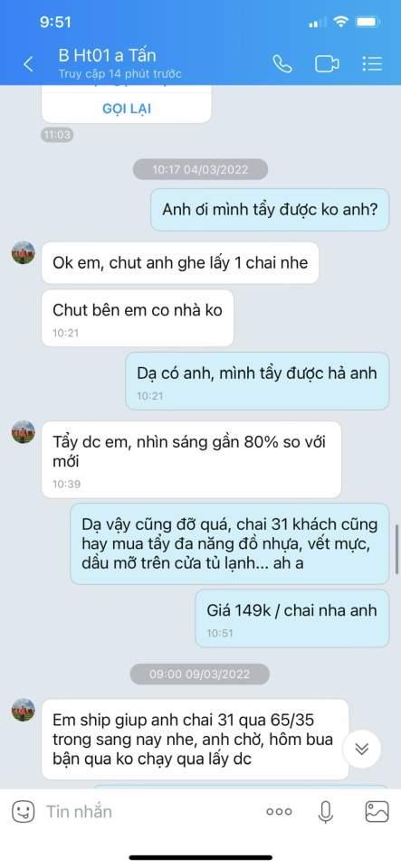Viewport: 401px width, 868px height.
Task: Tap avatar next to 'Tẩy dc em' message
Action: [x=24, y=432]
